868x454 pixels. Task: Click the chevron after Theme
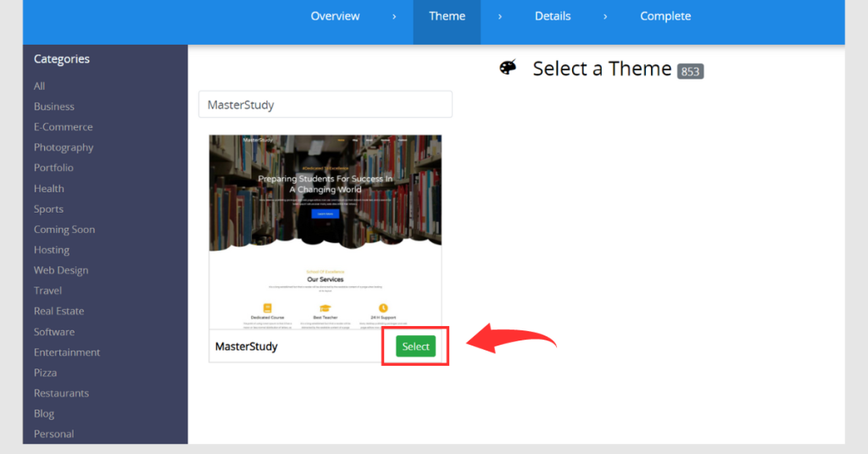[500, 17]
